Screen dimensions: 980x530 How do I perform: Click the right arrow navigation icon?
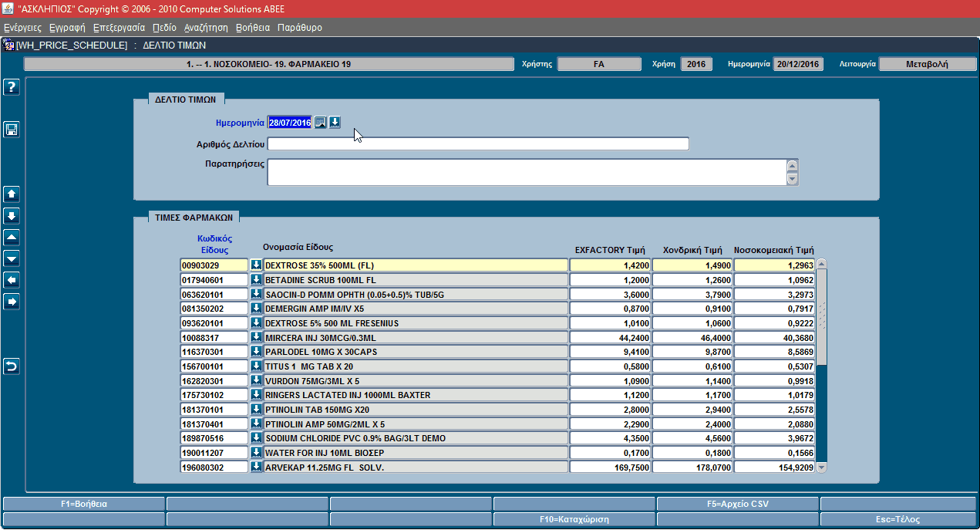(x=12, y=302)
